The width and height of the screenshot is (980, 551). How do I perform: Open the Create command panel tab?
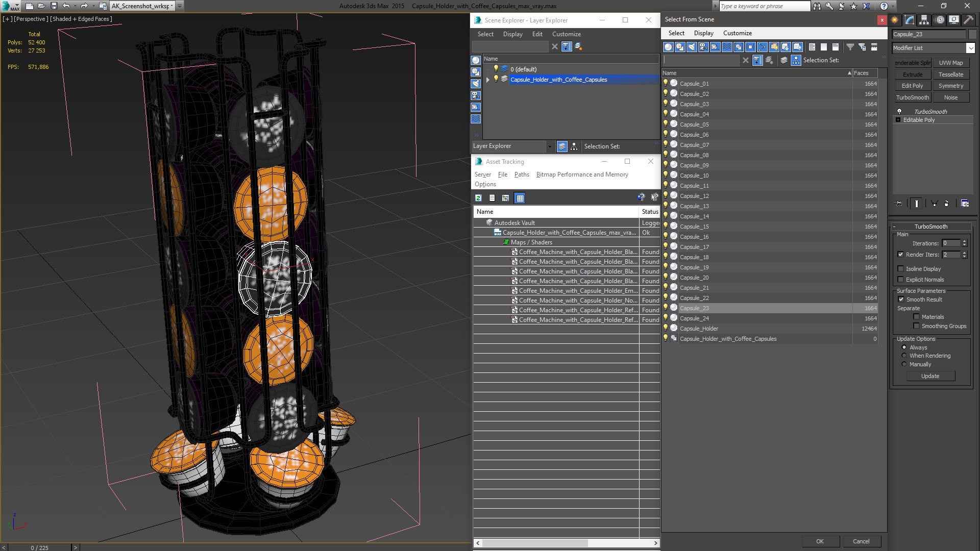point(895,20)
